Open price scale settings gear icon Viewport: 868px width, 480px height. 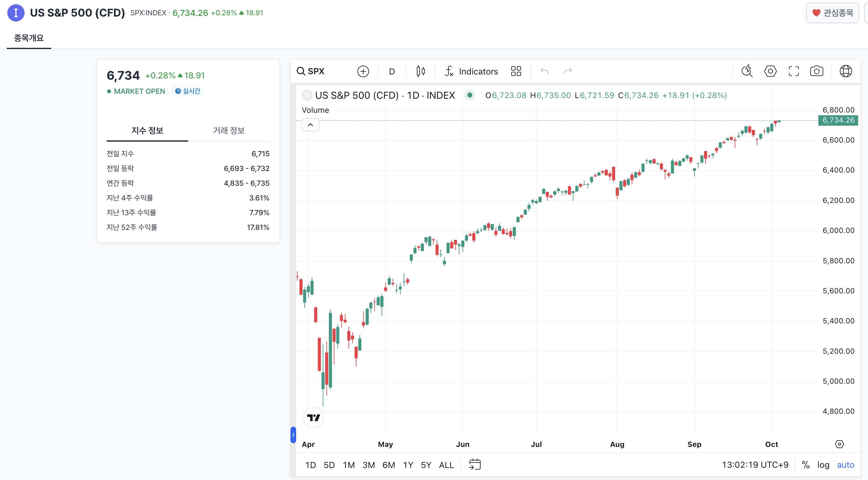pyautogui.click(x=839, y=444)
